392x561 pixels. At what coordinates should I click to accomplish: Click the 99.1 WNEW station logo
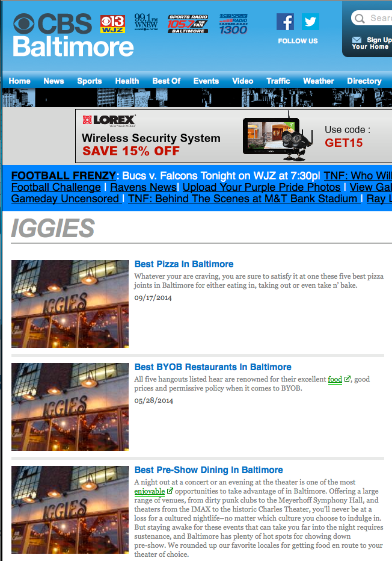coord(145,22)
